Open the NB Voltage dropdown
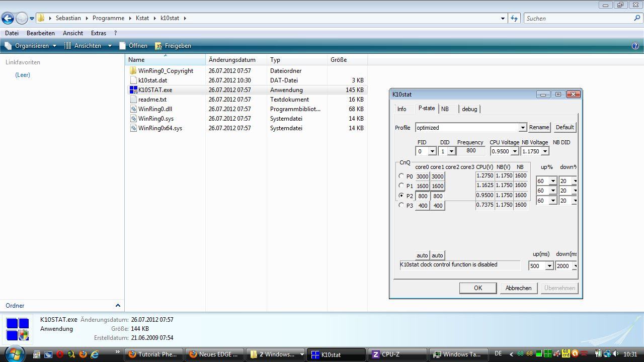 [x=545, y=151]
